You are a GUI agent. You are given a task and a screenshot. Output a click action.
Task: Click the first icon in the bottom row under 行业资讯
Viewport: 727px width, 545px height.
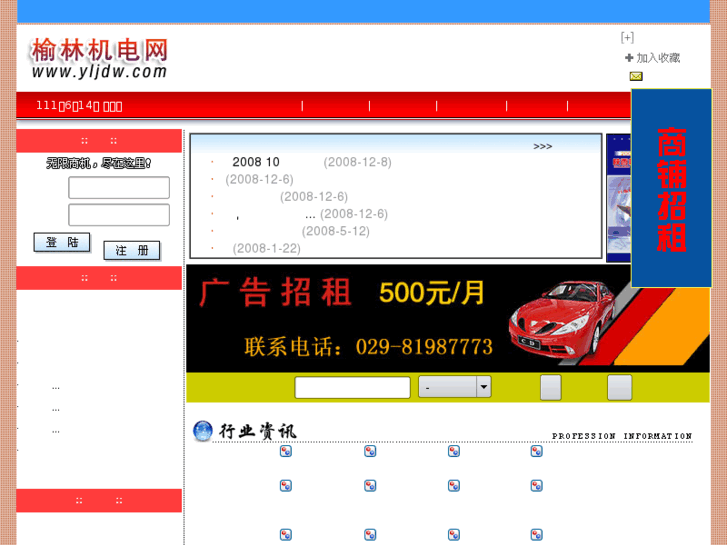[x=286, y=535]
